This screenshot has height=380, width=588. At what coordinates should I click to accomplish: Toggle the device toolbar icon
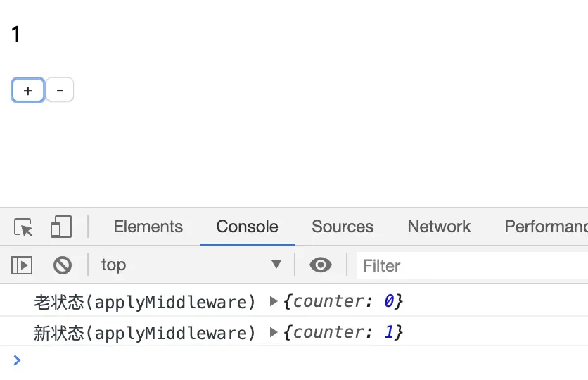pyautogui.click(x=61, y=227)
